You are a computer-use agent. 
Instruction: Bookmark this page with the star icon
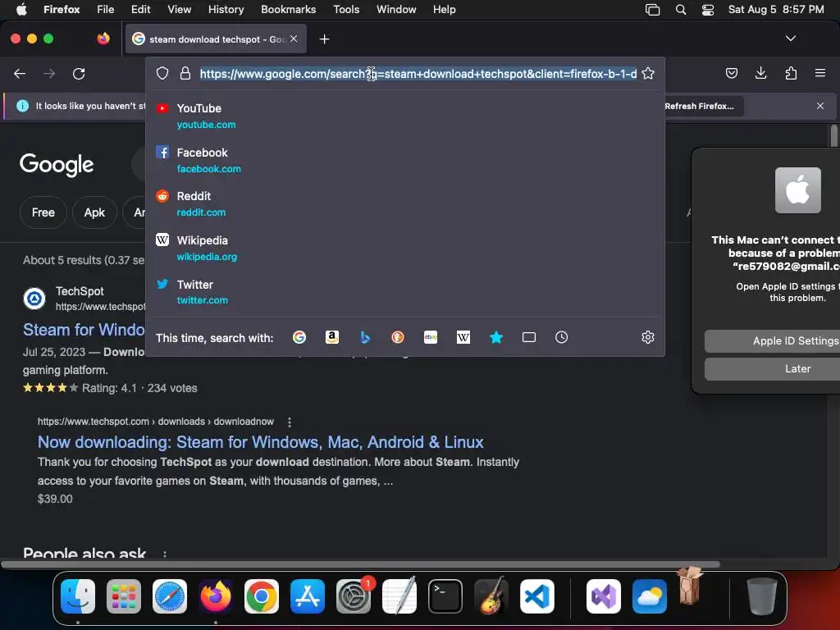[x=648, y=73]
